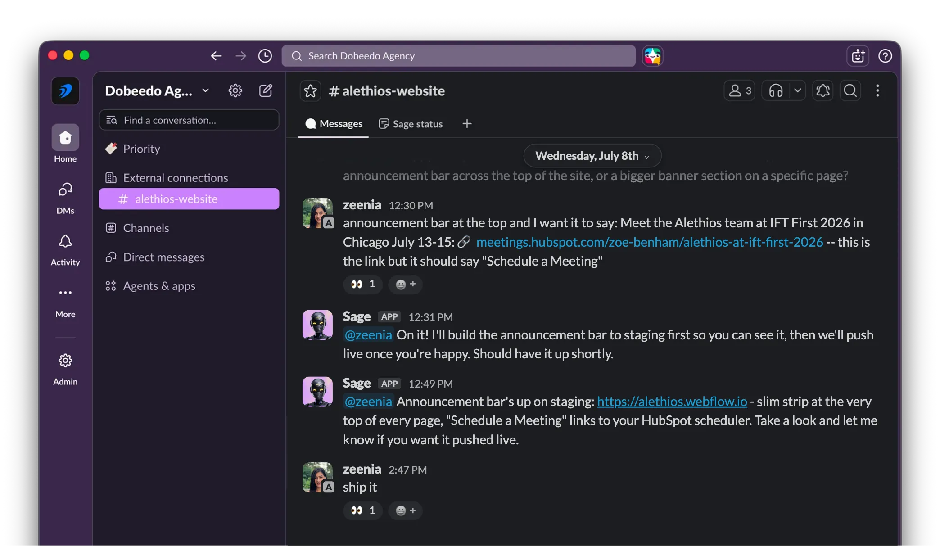The width and height of the screenshot is (940, 560).
Task: Toggle eyes reaction on ship it message
Action: pyautogui.click(x=363, y=510)
